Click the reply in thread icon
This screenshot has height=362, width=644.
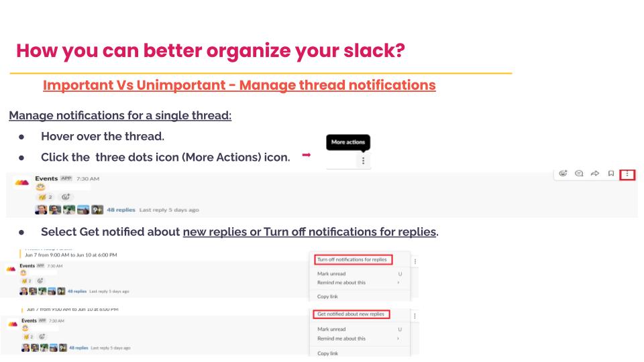coord(579,174)
